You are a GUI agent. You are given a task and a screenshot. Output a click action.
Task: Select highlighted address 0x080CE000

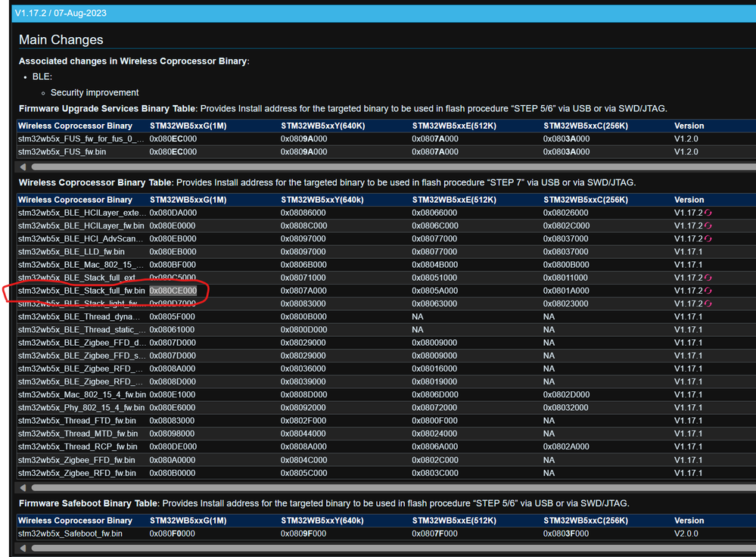click(173, 291)
